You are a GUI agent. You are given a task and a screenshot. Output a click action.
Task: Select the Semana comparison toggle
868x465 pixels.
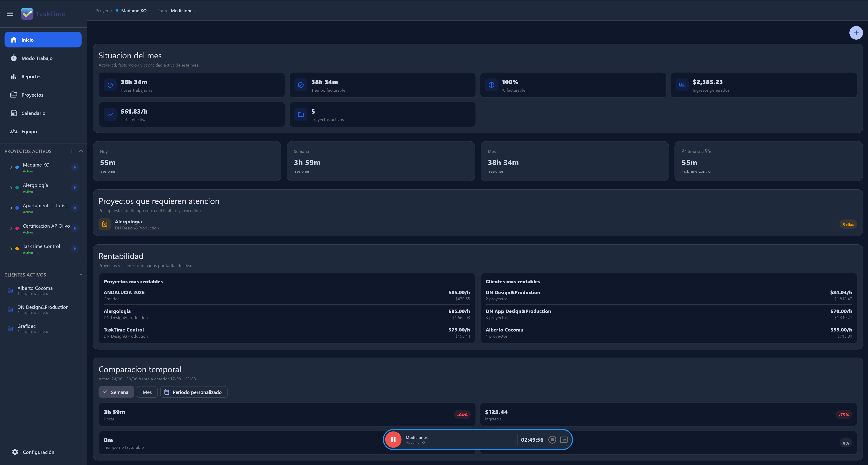[x=116, y=392]
